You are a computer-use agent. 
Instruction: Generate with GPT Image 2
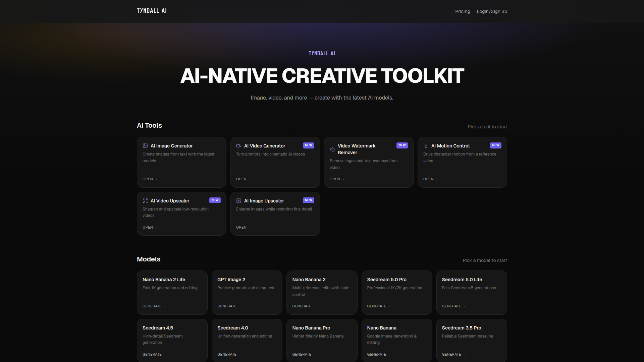[x=229, y=306]
